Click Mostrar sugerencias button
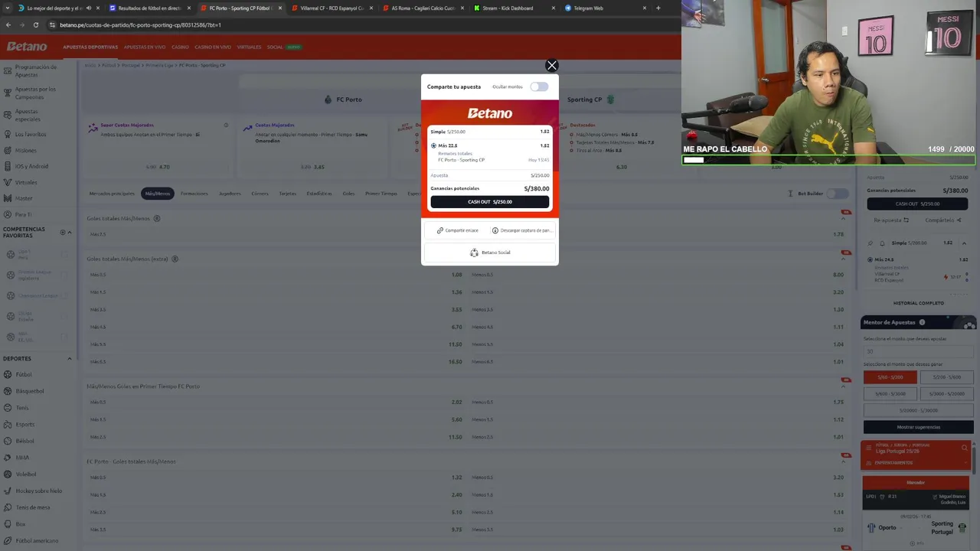The height and width of the screenshot is (551, 980). pos(919,427)
